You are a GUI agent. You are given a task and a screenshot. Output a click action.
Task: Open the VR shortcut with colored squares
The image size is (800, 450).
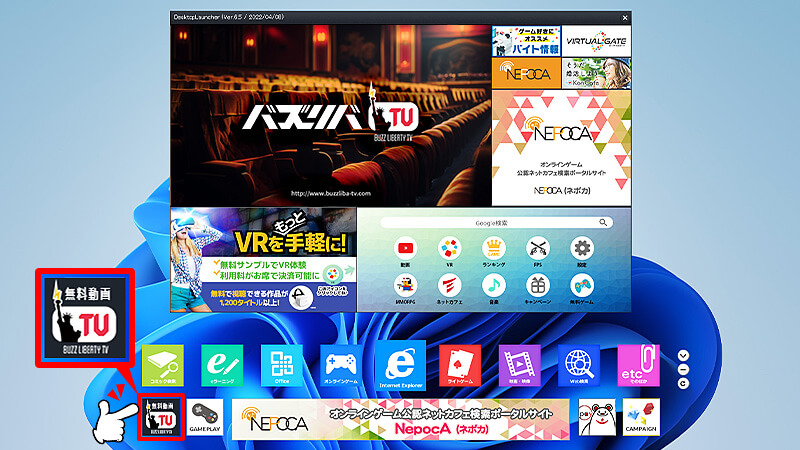coord(449,248)
